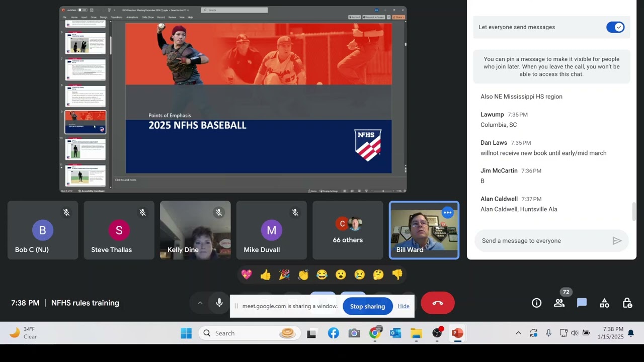
Task: Send the crying face reaction
Action: click(359, 275)
